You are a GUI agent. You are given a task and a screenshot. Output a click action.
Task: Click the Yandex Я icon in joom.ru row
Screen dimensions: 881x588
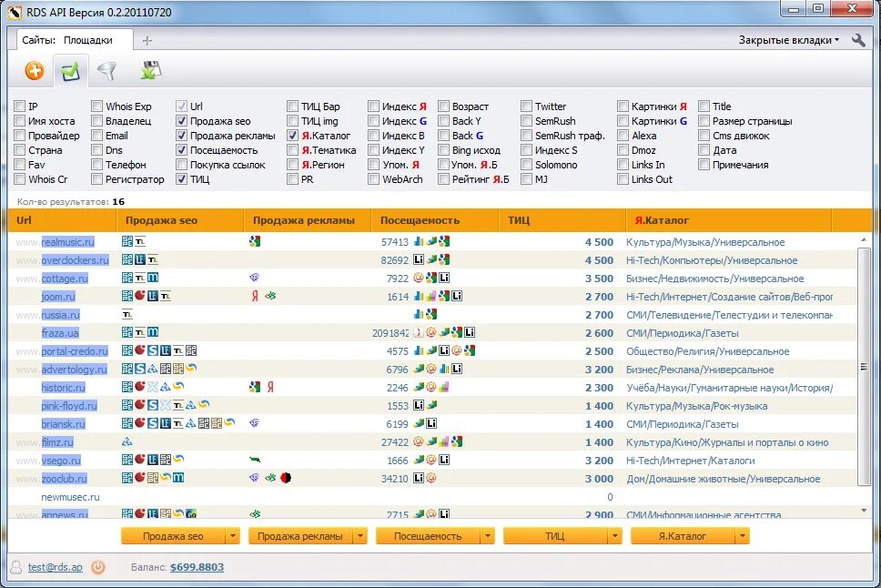click(x=255, y=296)
